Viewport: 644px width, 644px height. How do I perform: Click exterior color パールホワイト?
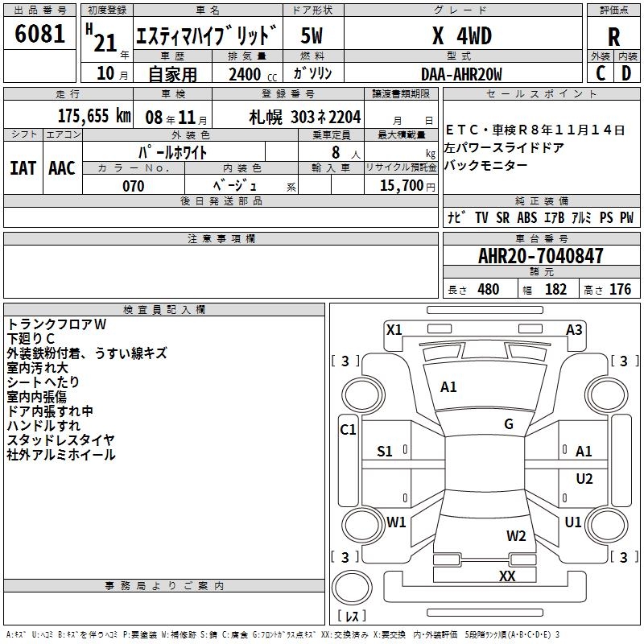pos(172,152)
